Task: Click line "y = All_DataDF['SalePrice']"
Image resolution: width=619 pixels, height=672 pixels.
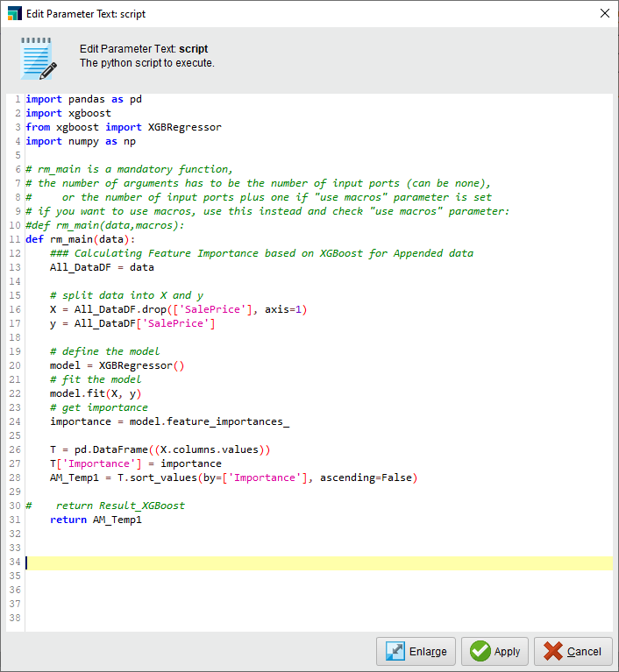Action: coord(132,323)
